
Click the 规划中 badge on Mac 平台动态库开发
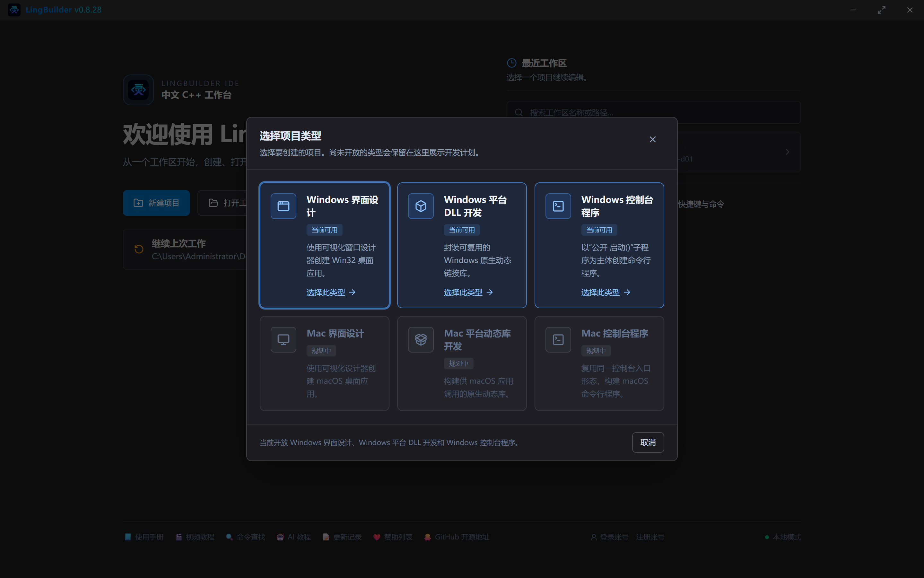point(458,363)
